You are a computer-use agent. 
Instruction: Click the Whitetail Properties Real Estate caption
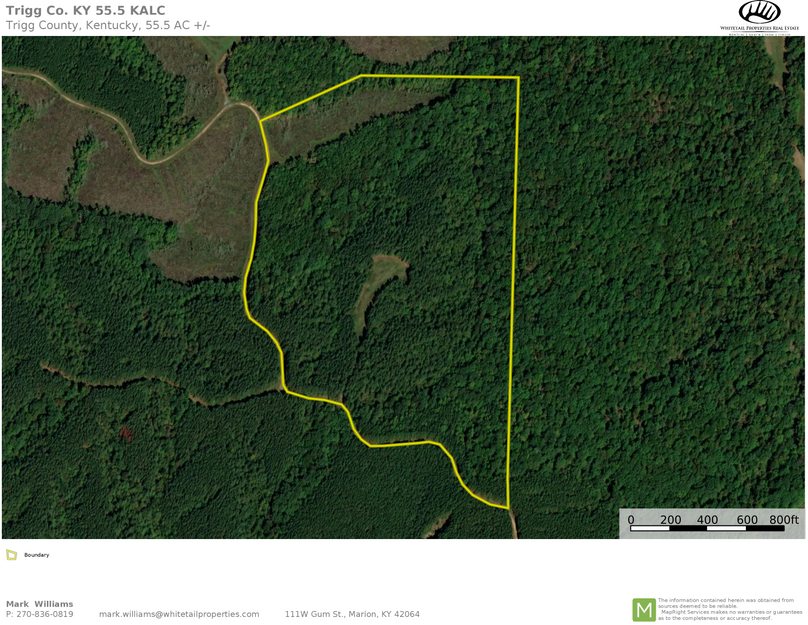759,28
